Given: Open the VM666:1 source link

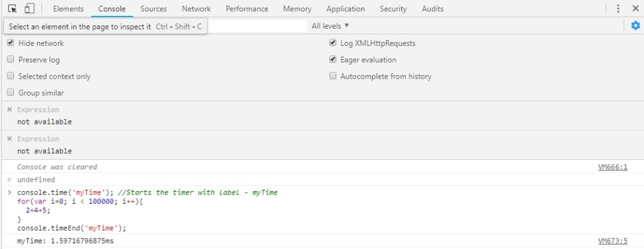Looking at the screenshot, I should (x=613, y=167).
